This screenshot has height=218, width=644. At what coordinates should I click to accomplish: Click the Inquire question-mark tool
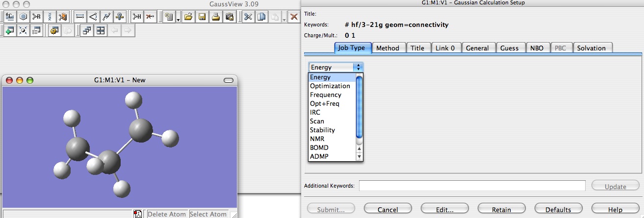(x=120, y=17)
